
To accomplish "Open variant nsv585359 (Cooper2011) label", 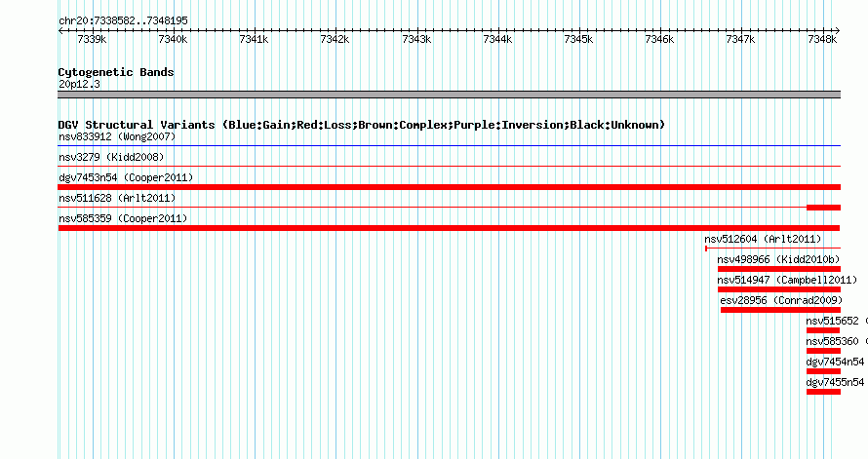I will coord(123,218).
